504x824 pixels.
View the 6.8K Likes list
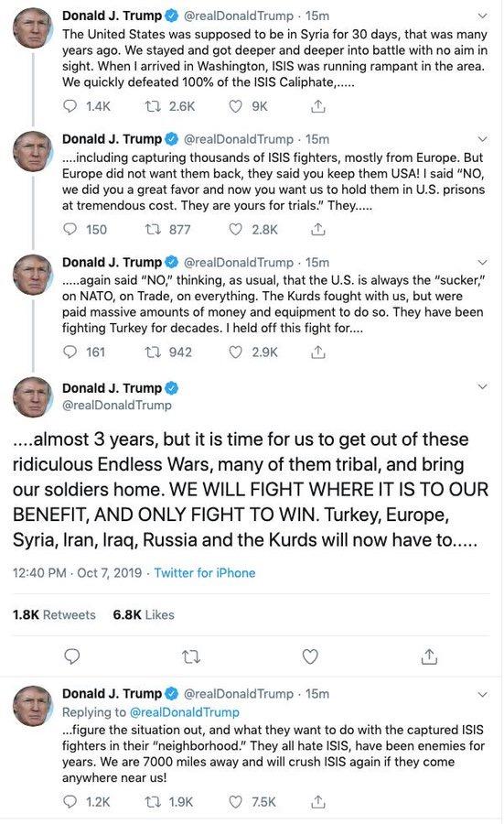coord(144,615)
